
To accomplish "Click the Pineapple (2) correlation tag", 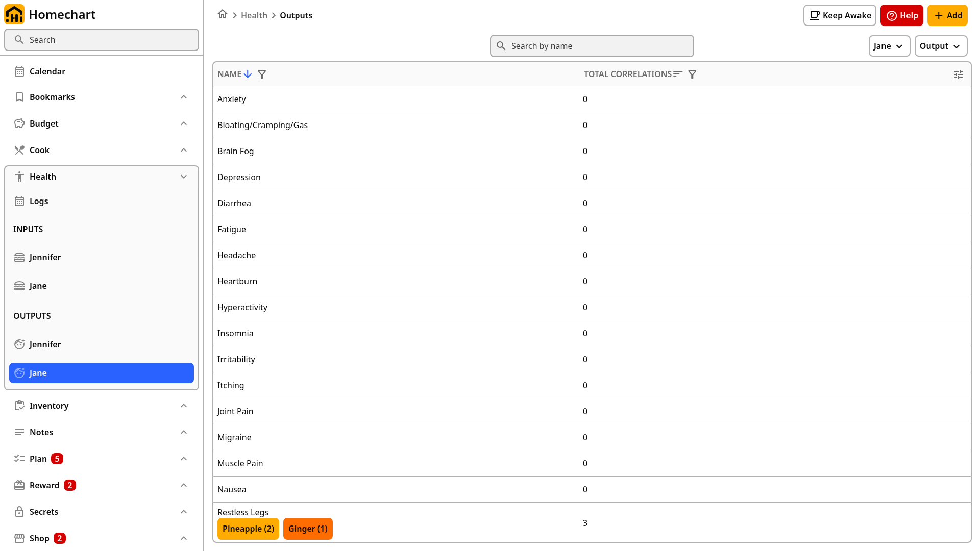I will pos(248,529).
